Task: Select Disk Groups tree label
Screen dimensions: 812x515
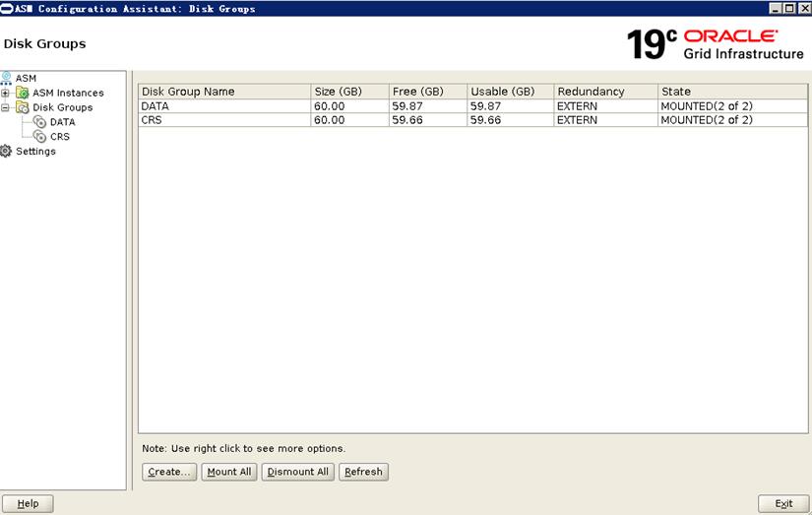Action: [x=63, y=107]
